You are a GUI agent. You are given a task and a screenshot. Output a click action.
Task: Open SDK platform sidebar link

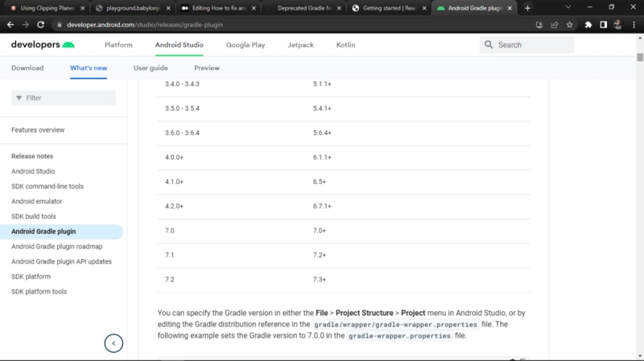coord(31,277)
